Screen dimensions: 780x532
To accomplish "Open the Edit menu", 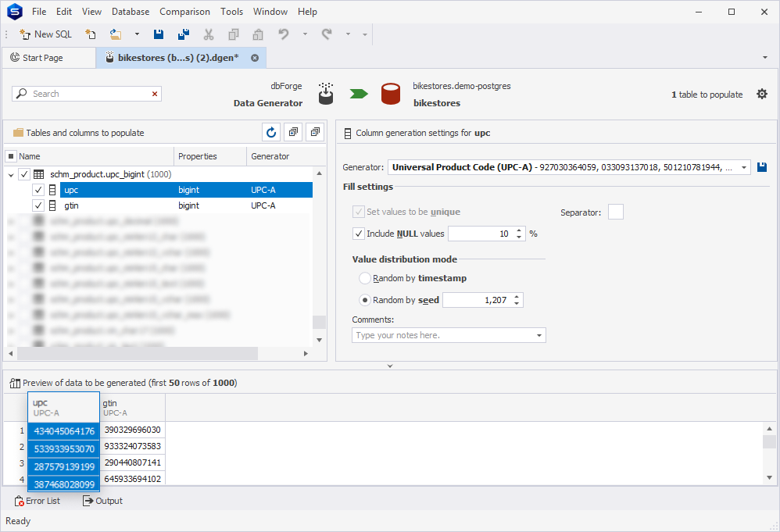I will pyautogui.click(x=63, y=12).
